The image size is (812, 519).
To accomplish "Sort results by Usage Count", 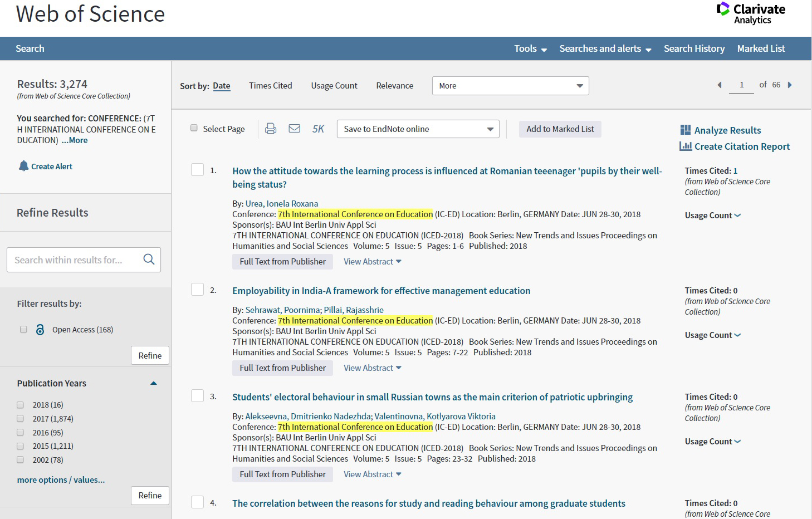I will point(334,85).
